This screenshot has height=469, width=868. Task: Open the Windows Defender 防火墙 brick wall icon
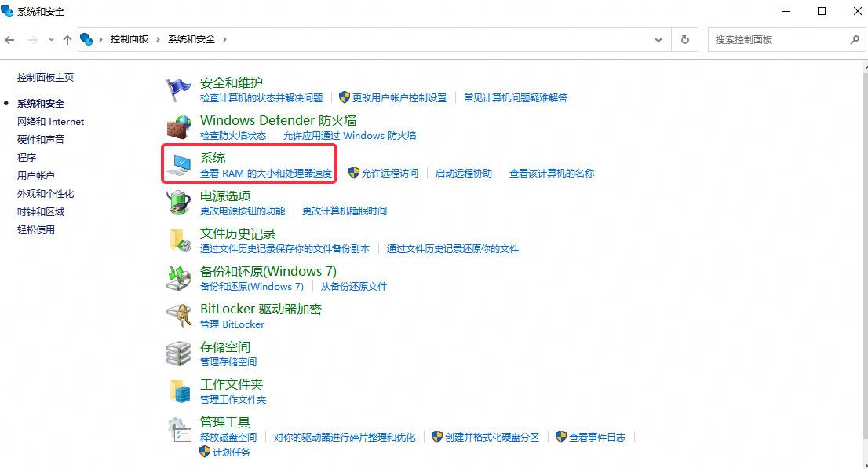[178, 127]
